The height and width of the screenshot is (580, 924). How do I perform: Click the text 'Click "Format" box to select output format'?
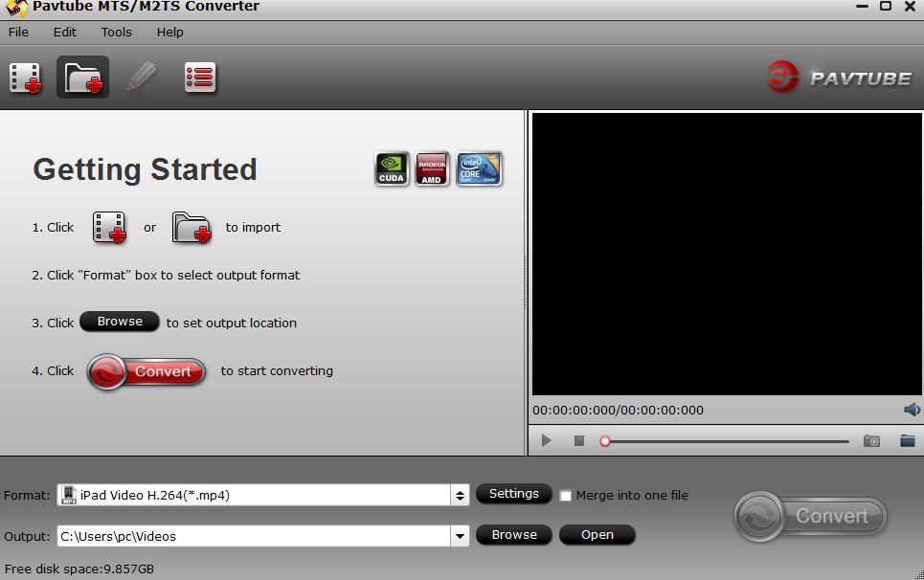pos(173,275)
